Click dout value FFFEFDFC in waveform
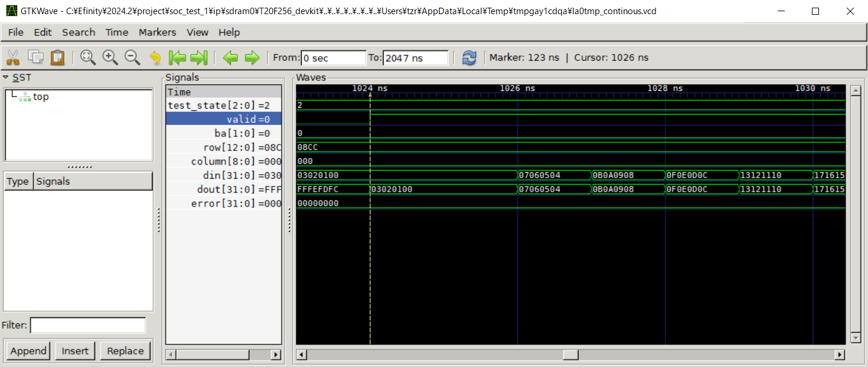 point(318,189)
